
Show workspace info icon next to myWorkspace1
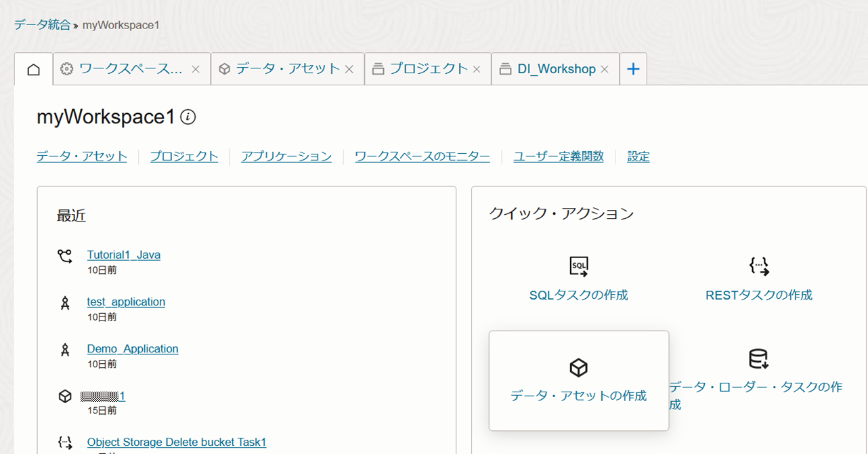tap(189, 117)
